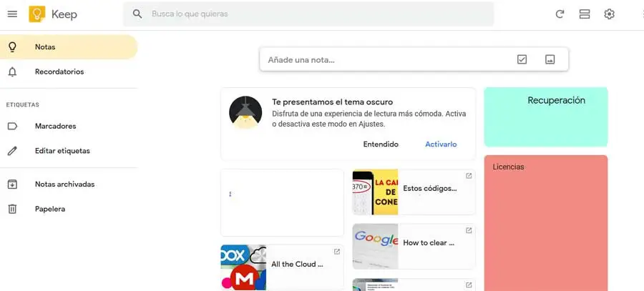Click the Marcadores label icon

point(12,126)
